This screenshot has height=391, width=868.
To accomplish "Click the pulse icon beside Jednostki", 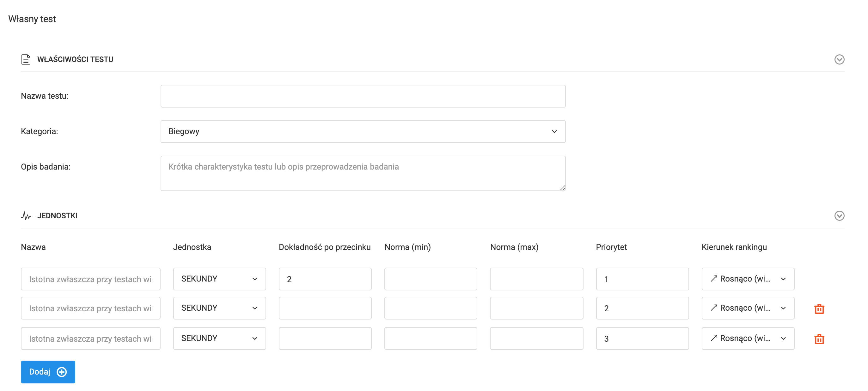I will tap(26, 215).
